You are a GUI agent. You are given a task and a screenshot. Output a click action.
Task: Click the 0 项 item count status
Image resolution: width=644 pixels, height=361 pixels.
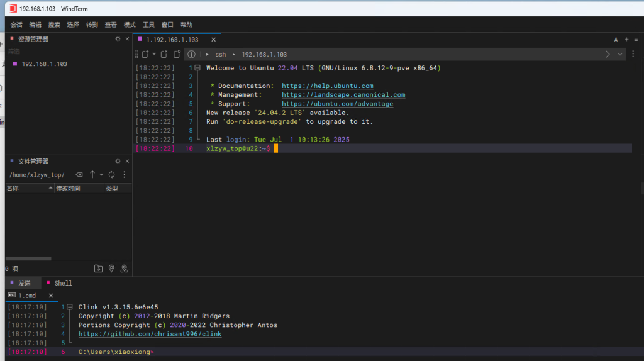click(x=11, y=269)
